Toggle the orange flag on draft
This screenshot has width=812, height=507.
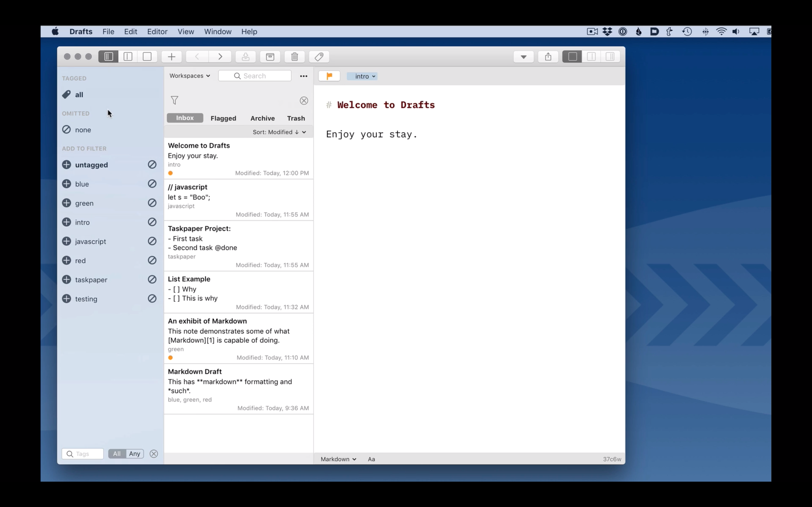coord(329,76)
